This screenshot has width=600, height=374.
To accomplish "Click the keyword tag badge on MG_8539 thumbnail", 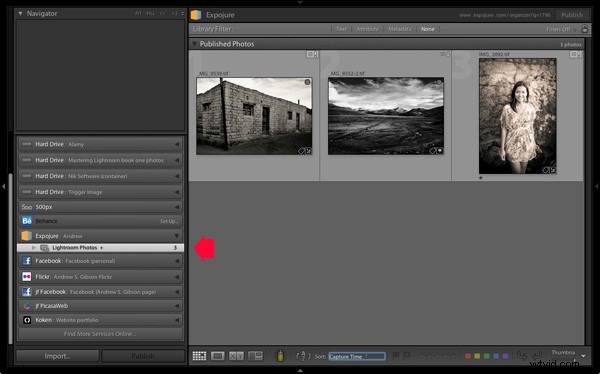I will pos(301,151).
